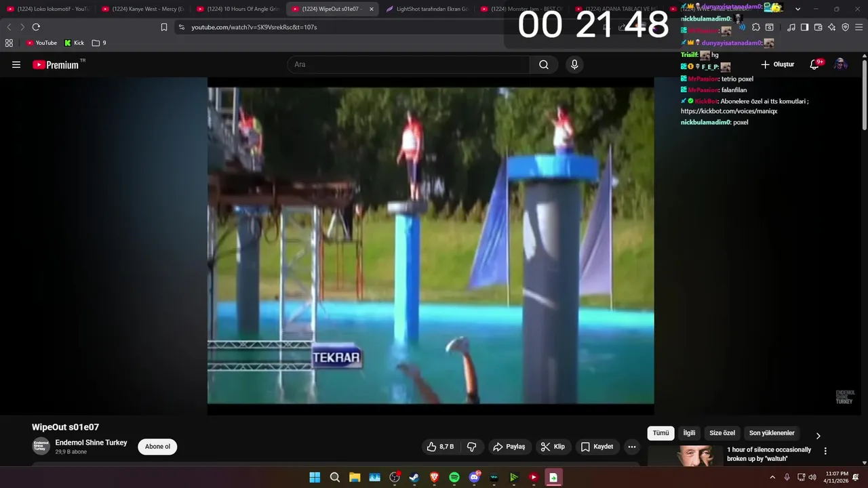Click the tab audio speaker indicator

click(x=742, y=27)
